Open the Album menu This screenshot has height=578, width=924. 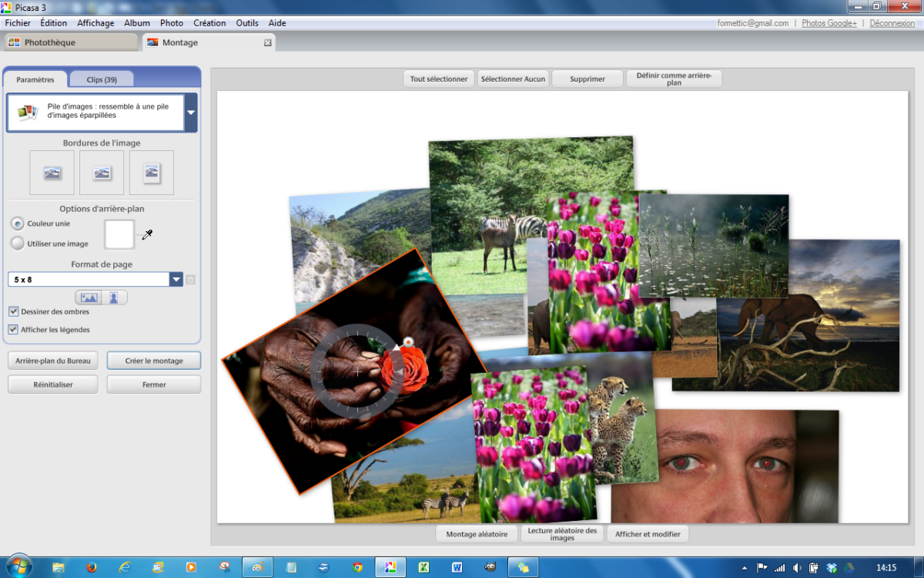click(x=137, y=23)
